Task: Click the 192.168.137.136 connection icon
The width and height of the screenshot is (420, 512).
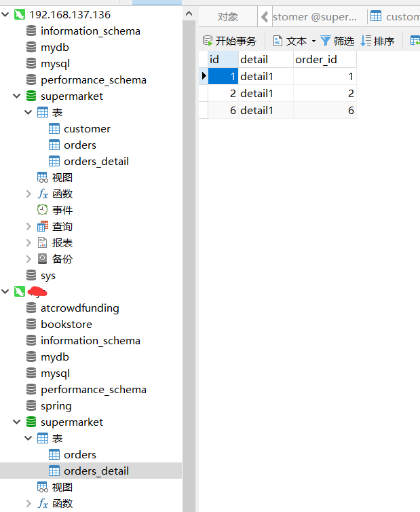Action: (x=20, y=14)
